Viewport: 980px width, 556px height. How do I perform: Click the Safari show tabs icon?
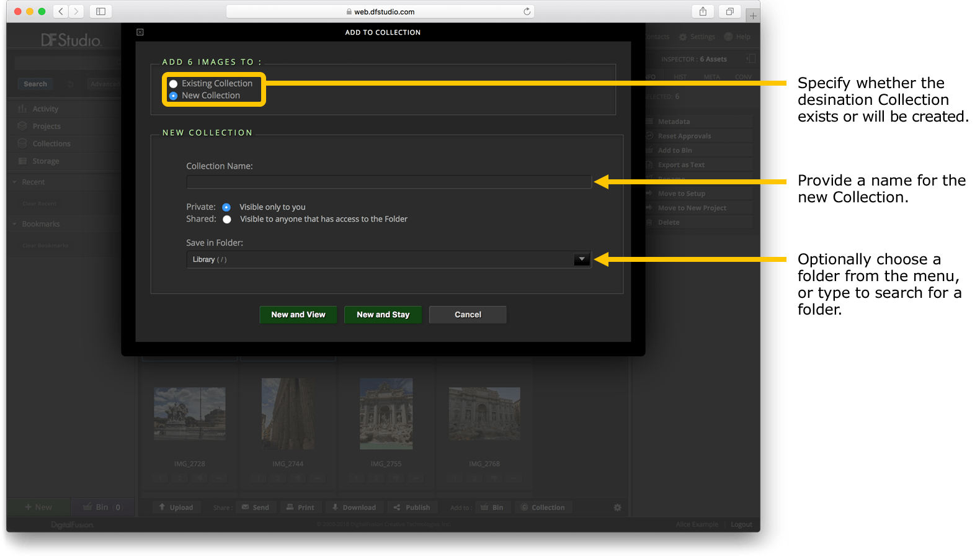pyautogui.click(x=729, y=11)
